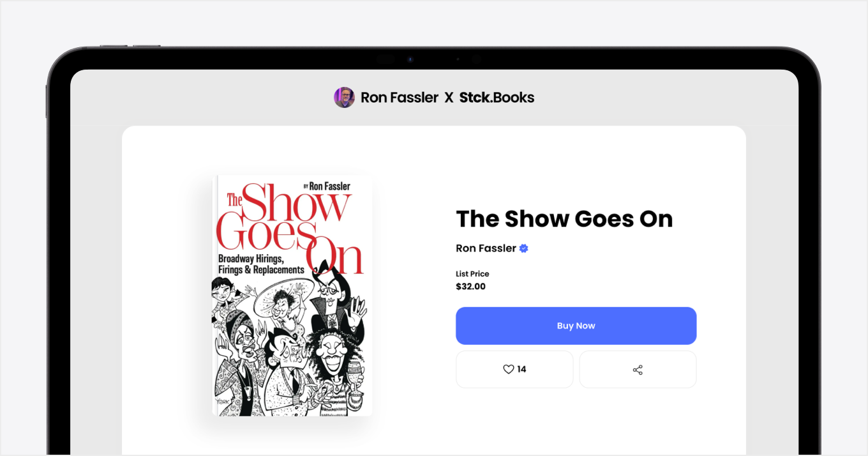Click "Broadway Hirings, Firings & Replacements" cover subtitle
Viewport: 868px width, 456px height.
click(x=261, y=264)
